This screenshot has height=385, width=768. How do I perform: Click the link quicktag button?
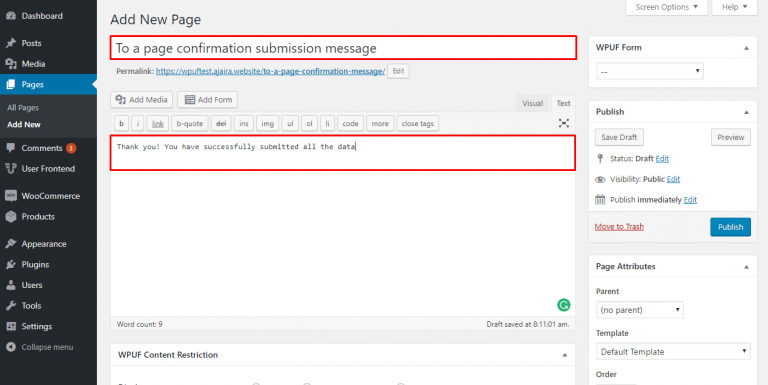coord(158,123)
